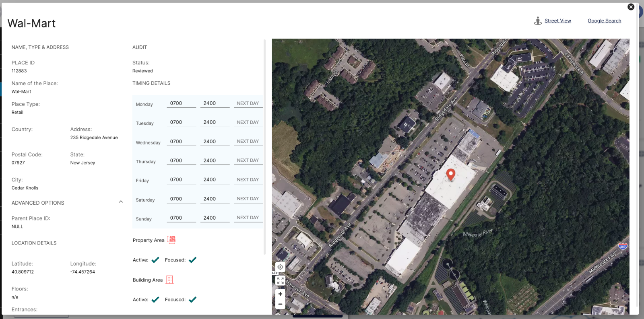Toggle Property Area Focused checkmark

[x=192, y=260]
